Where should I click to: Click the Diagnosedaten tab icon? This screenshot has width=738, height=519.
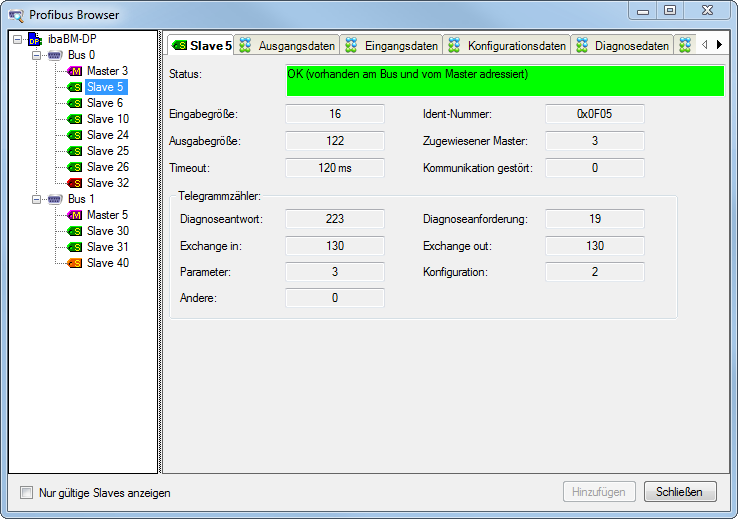[x=582, y=45]
